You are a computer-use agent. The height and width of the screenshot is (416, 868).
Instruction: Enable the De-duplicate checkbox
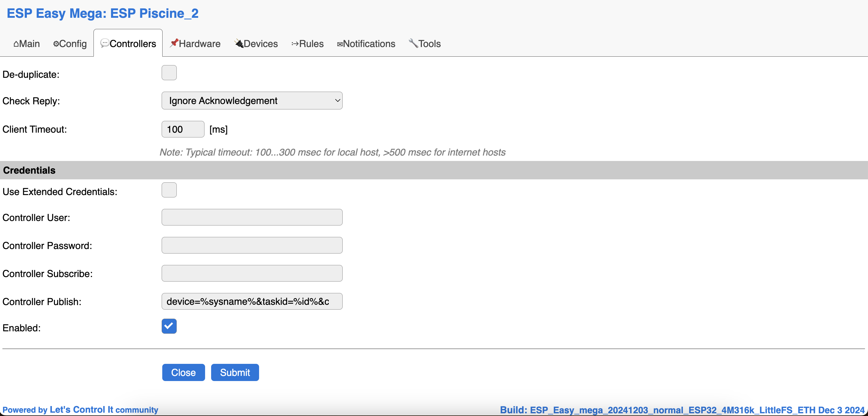[169, 73]
